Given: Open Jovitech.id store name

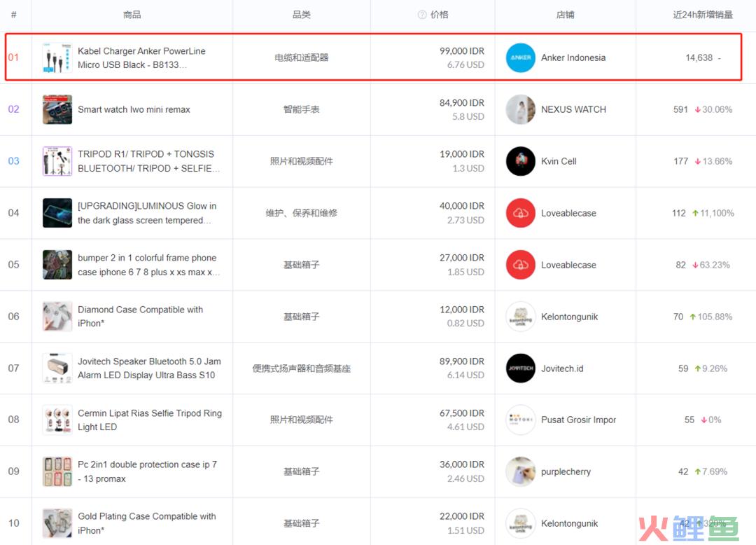Looking at the screenshot, I should (562, 368).
